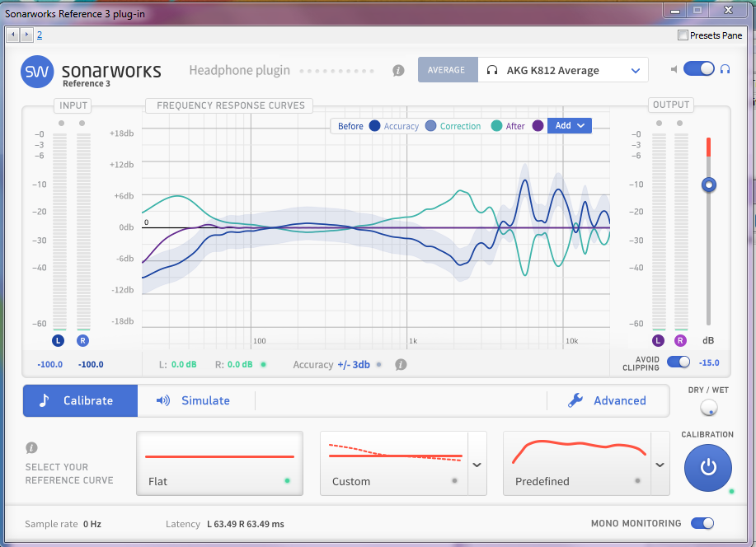Open the Add curve dropdown
The image size is (756, 547).
point(570,126)
